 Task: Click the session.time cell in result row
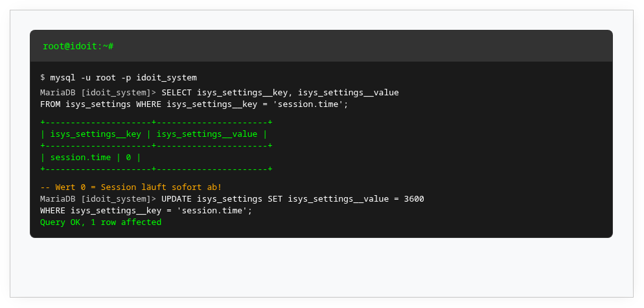pos(80,158)
